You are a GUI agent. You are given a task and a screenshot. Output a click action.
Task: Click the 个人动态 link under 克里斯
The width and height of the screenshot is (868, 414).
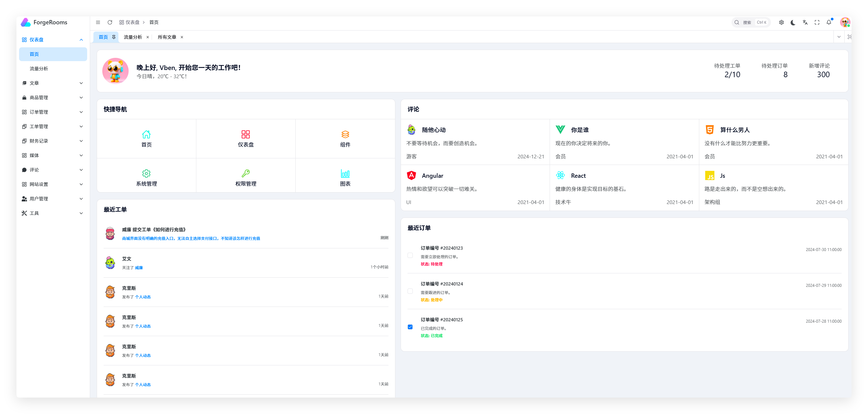143,297
